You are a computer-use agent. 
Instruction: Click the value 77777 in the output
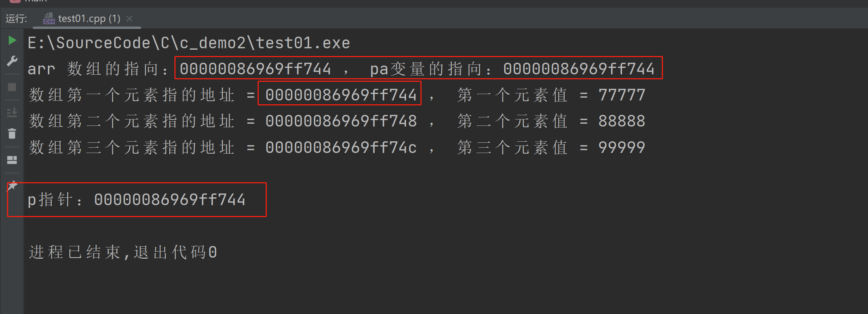coord(622,95)
